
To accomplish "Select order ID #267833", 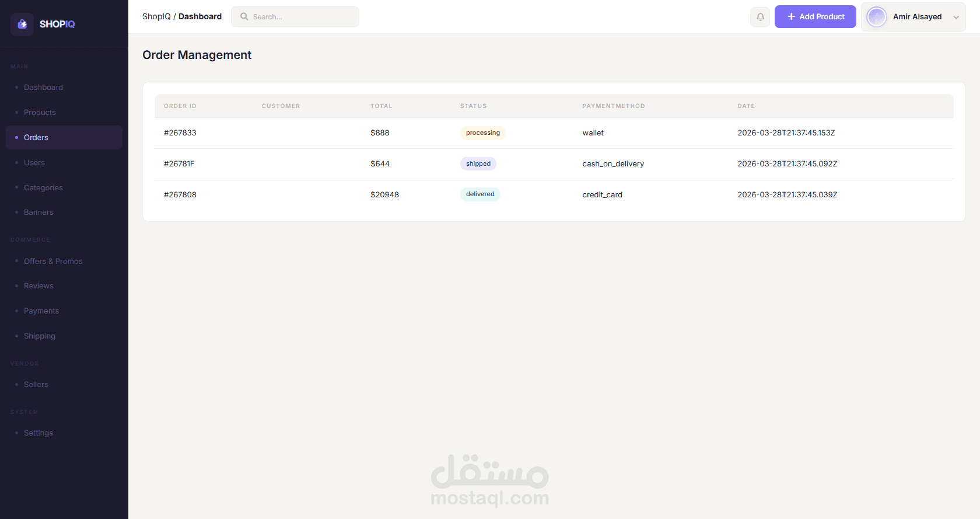I will 180,133.
